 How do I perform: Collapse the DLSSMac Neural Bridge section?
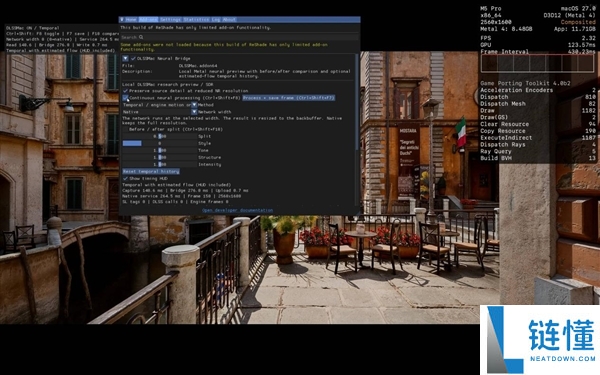[x=125, y=59]
